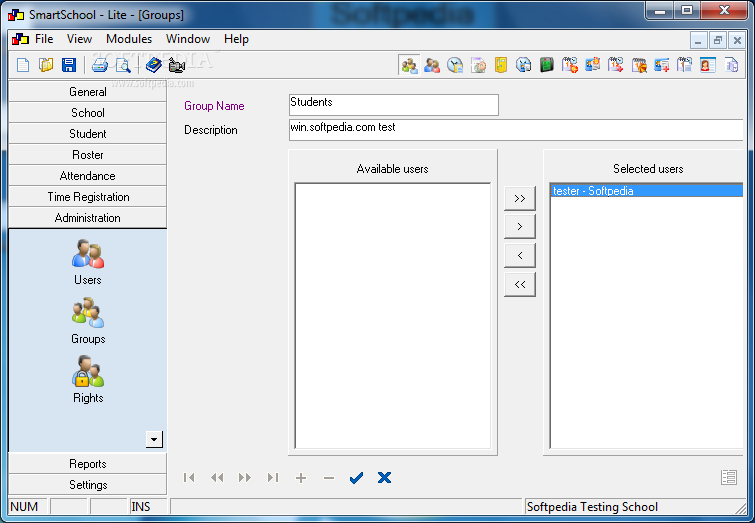Open the Student sidebar section
The width and height of the screenshot is (755, 523).
pos(88,133)
